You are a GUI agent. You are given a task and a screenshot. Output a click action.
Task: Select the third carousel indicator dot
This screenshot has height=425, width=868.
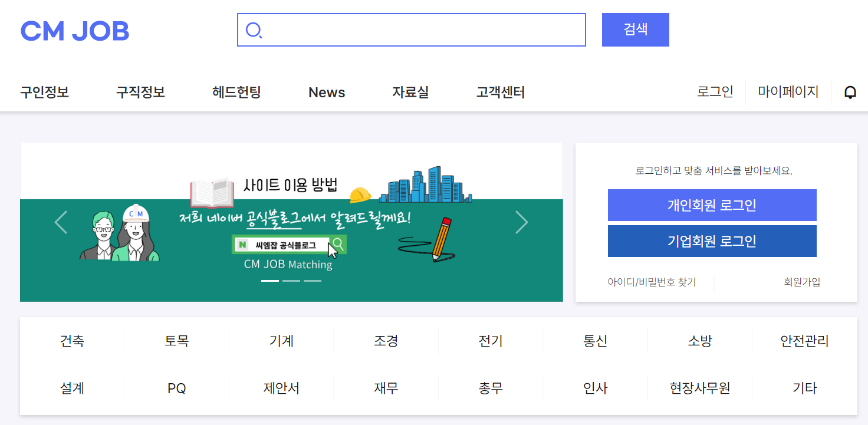pos(311,281)
